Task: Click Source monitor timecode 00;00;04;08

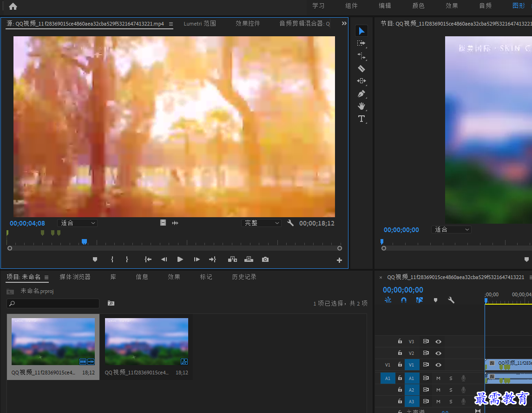Action: point(27,223)
